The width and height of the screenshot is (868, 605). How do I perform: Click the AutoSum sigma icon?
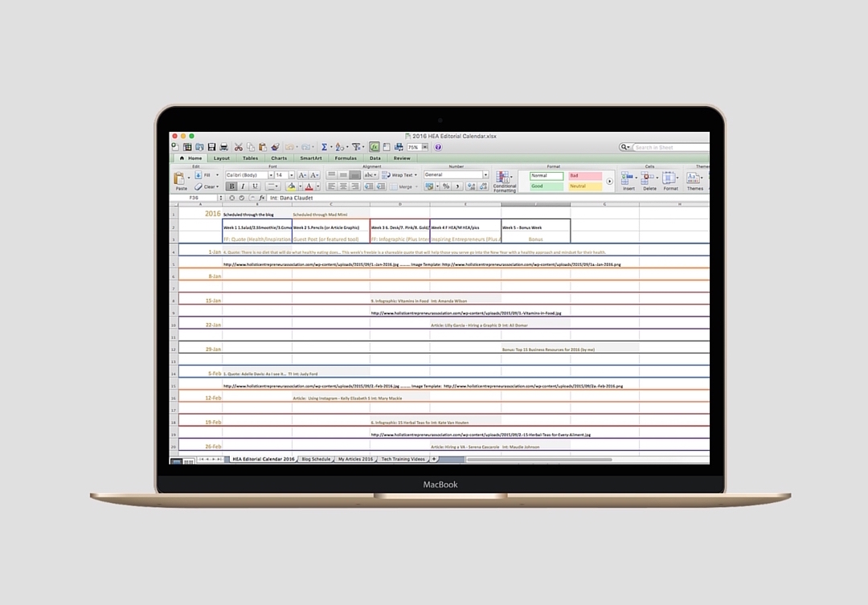coord(325,148)
